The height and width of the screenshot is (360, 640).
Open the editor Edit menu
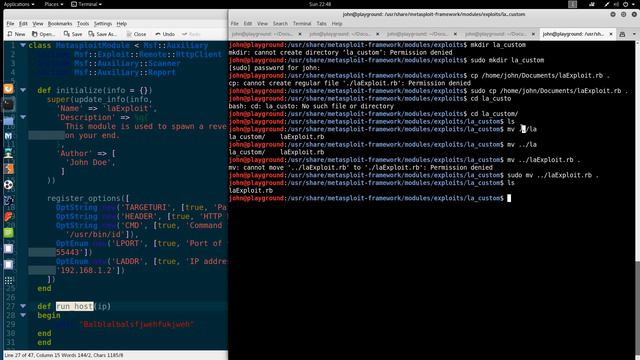click(23, 24)
